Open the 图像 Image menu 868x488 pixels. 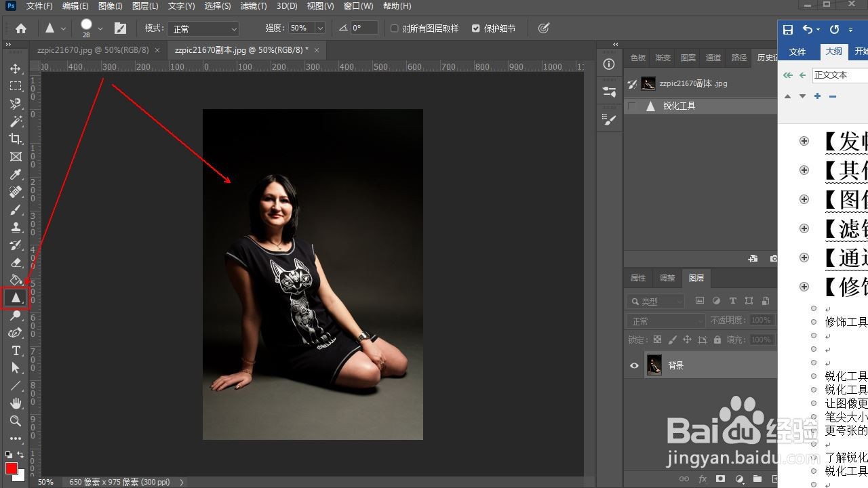click(111, 5)
